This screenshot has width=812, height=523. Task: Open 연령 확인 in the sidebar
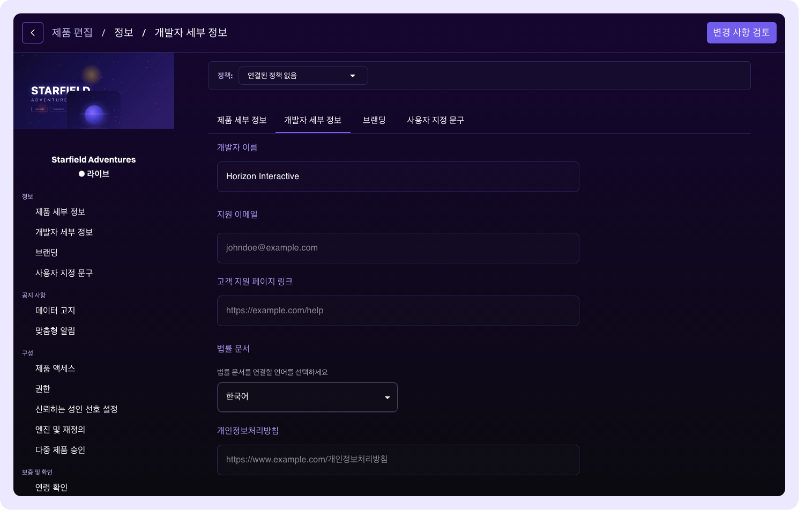[x=51, y=488]
